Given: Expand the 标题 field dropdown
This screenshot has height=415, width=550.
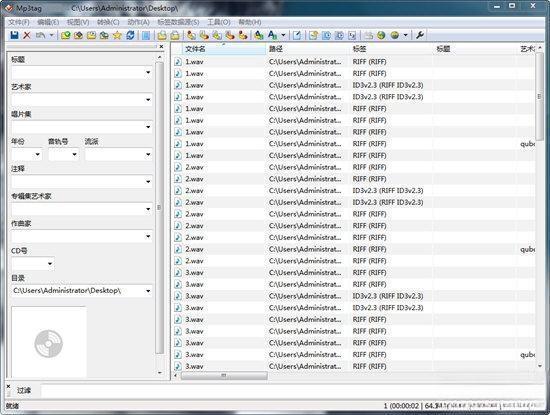Looking at the screenshot, I should (148, 73).
